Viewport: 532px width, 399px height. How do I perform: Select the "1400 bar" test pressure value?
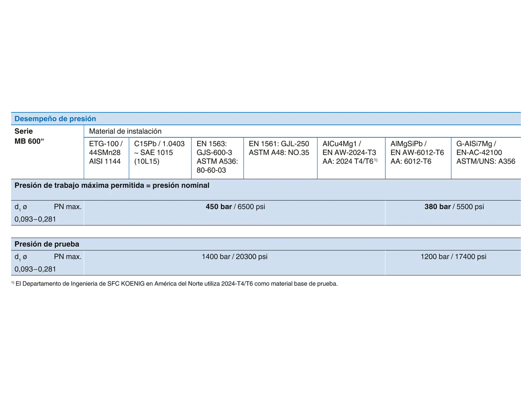[216, 257]
